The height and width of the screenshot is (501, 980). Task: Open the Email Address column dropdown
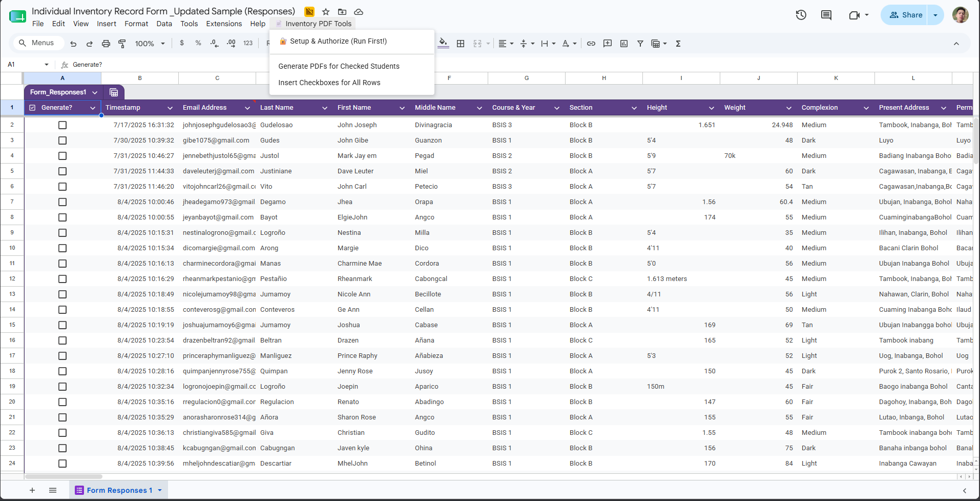pos(247,108)
